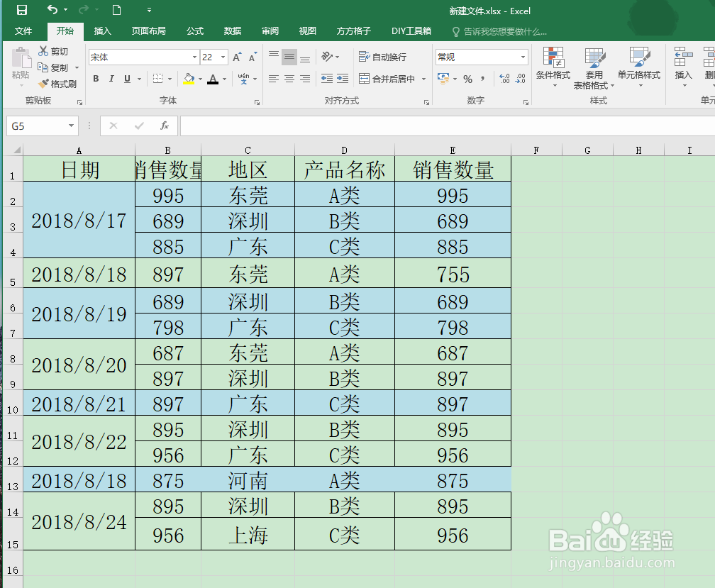
Task: Click Increase Font Size icon
Action: 235,56
